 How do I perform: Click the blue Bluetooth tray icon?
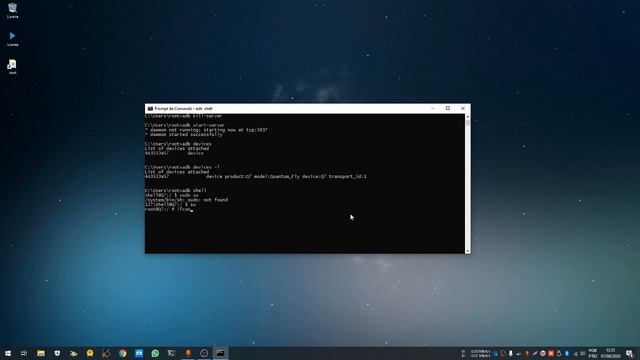click(x=567, y=353)
